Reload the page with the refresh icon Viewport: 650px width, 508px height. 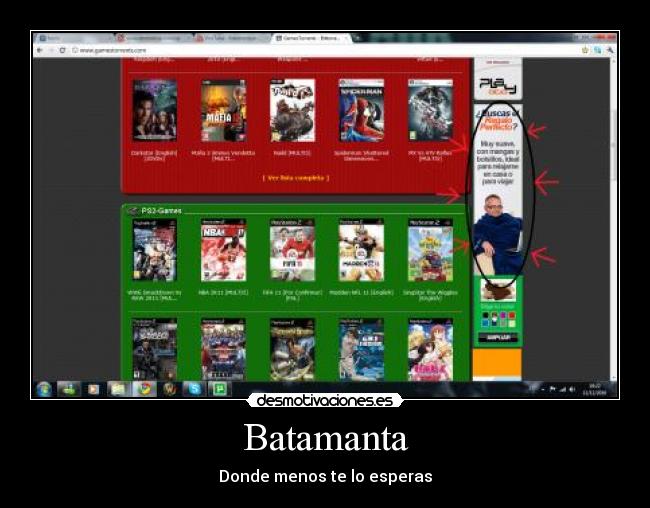[63, 50]
